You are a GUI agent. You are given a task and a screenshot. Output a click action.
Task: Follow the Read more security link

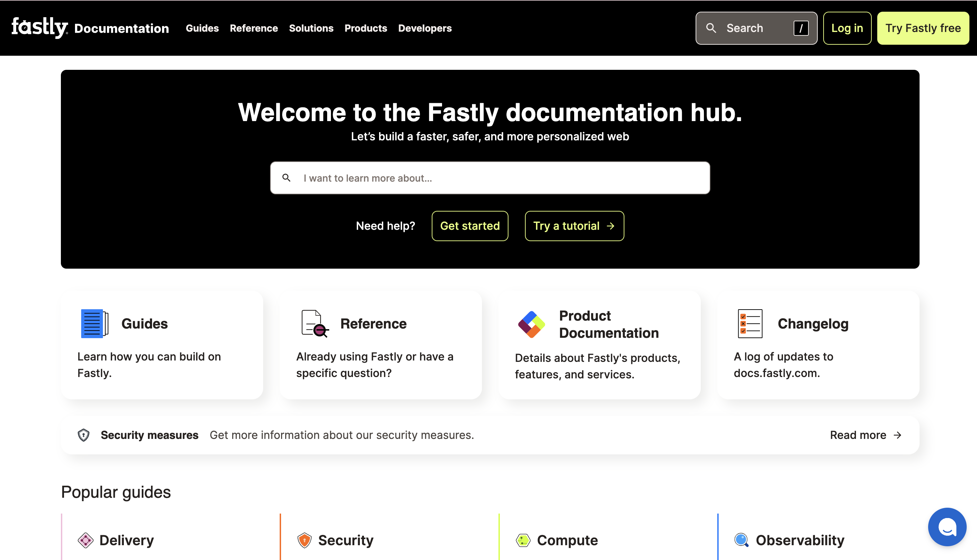[858, 434]
